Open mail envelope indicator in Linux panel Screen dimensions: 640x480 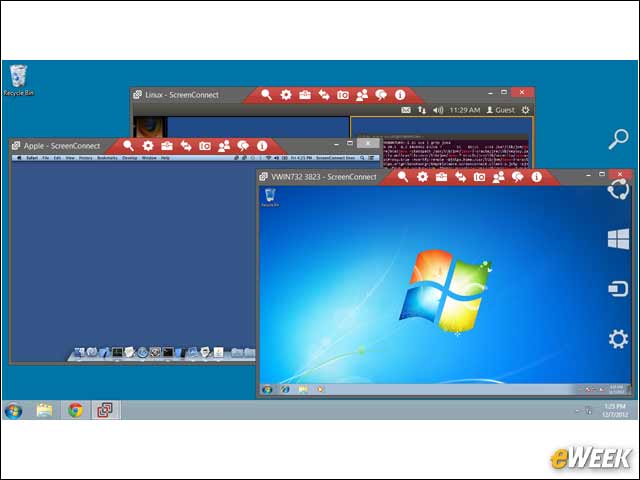tap(406, 110)
